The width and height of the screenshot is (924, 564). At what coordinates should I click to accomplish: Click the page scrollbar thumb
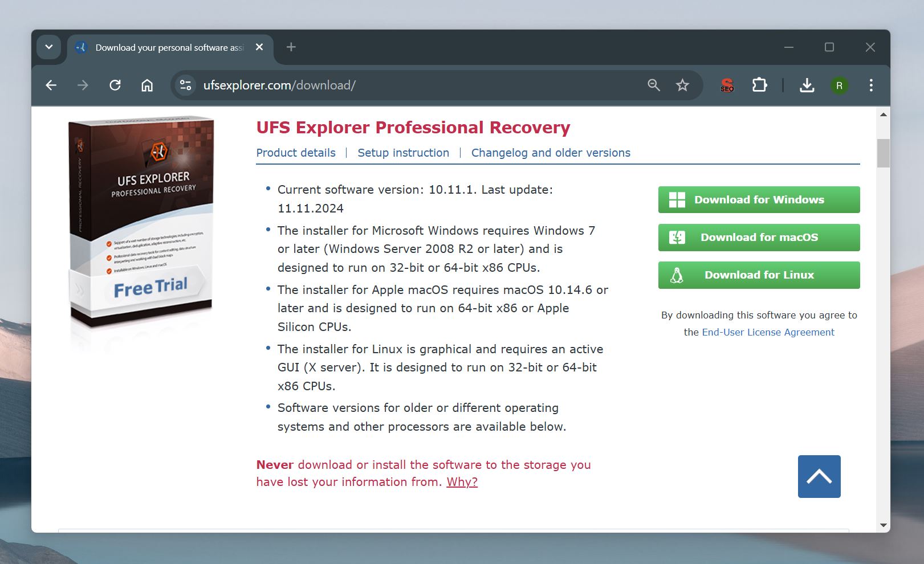click(883, 153)
